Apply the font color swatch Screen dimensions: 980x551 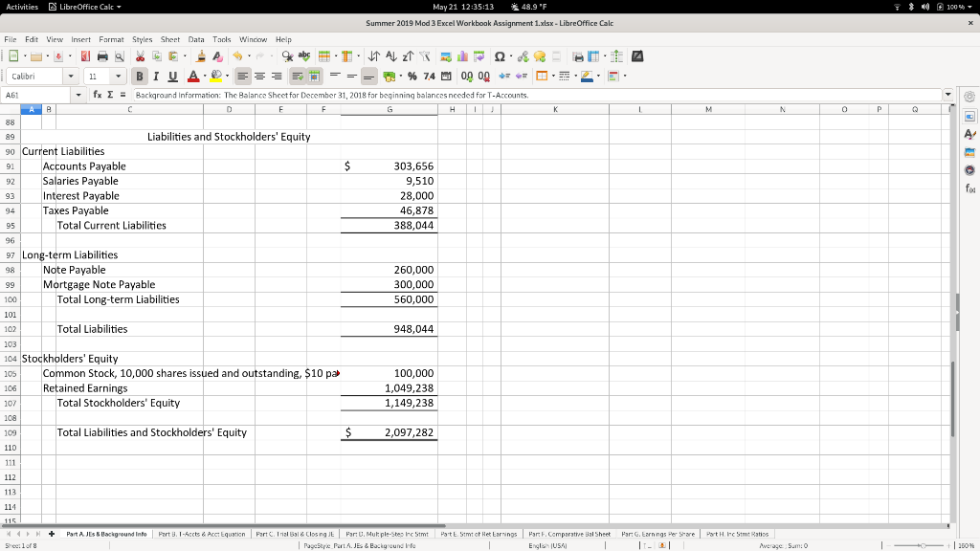pyautogui.click(x=193, y=77)
